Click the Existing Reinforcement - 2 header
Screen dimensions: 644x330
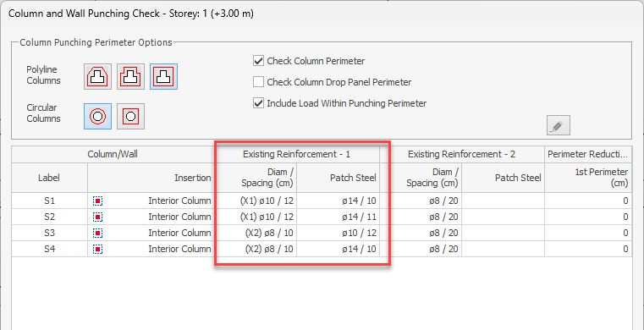point(462,154)
